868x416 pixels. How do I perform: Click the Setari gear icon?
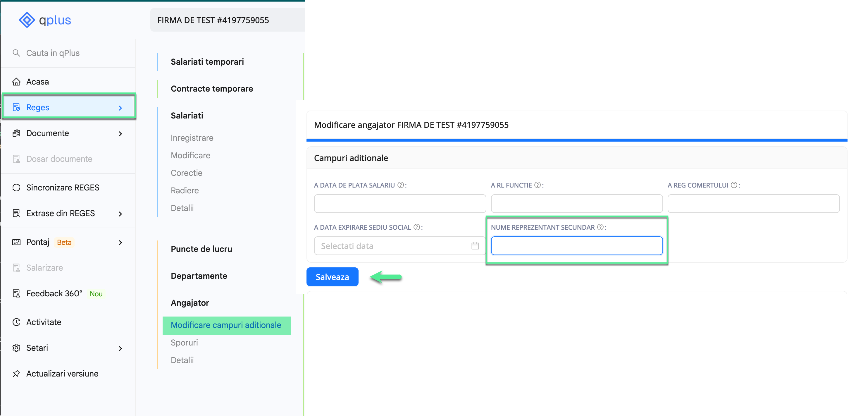(16, 348)
